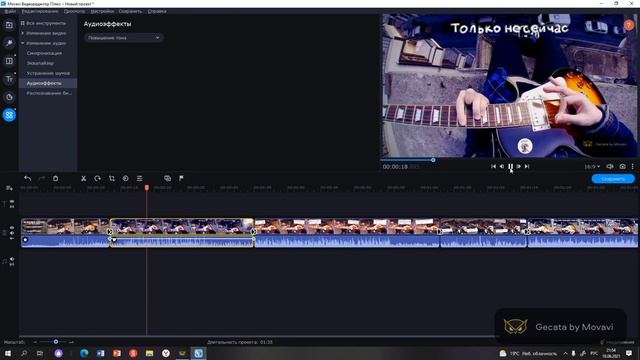This screenshot has height=360, width=640.
Task: Activate the Crop tool in toolbar
Action: point(111,178)
